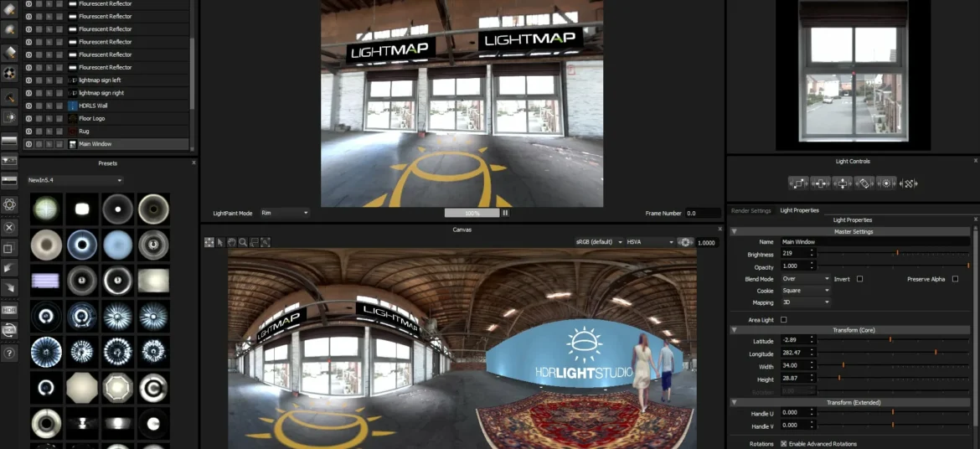Adjust the Width slider

(x=895, y=366)
